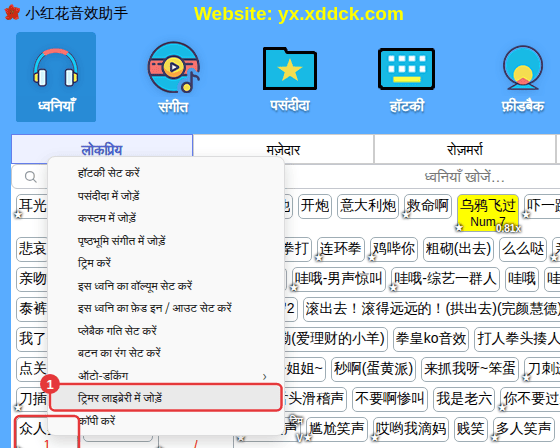This screenshot has height=448, width=560.
Task: Choose ट्रिगर लाइब्रेरी में जोड़ें entry
Action: point(166,397)
